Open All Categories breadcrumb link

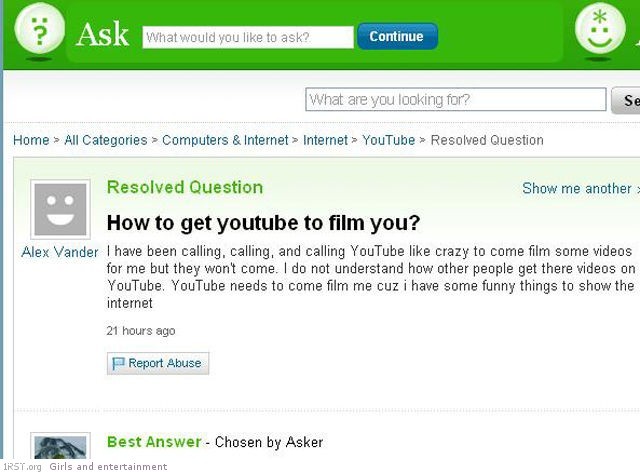click(106, 140)
